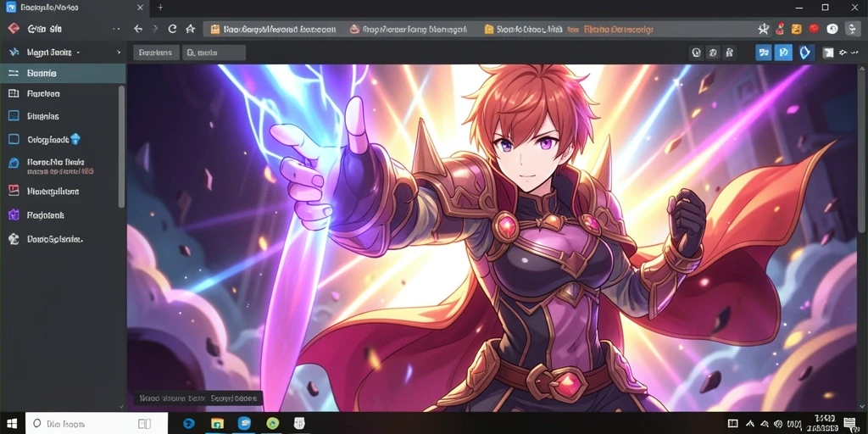This screenshot has height=434, width=868.
Task: Open the notification center icon in the tray
Action: click(851, 424)
